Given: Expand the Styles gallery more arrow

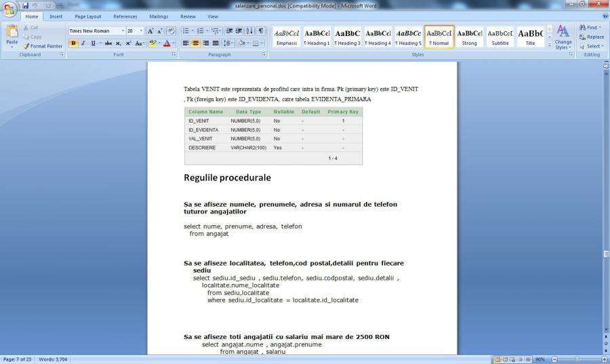Looking at the screenshot, I should pyautogui.click(x=549, y=46).
